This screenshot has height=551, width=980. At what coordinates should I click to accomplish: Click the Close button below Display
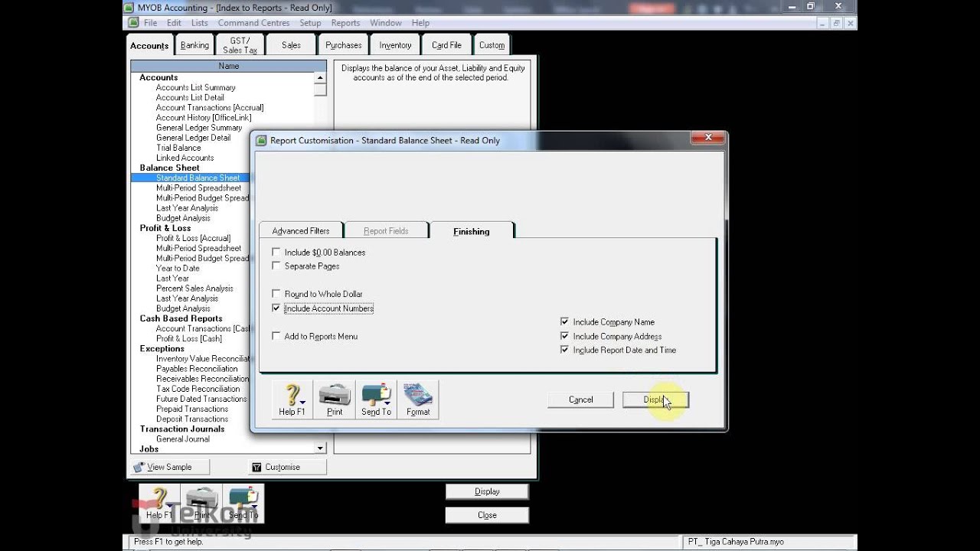pos(487,515)
